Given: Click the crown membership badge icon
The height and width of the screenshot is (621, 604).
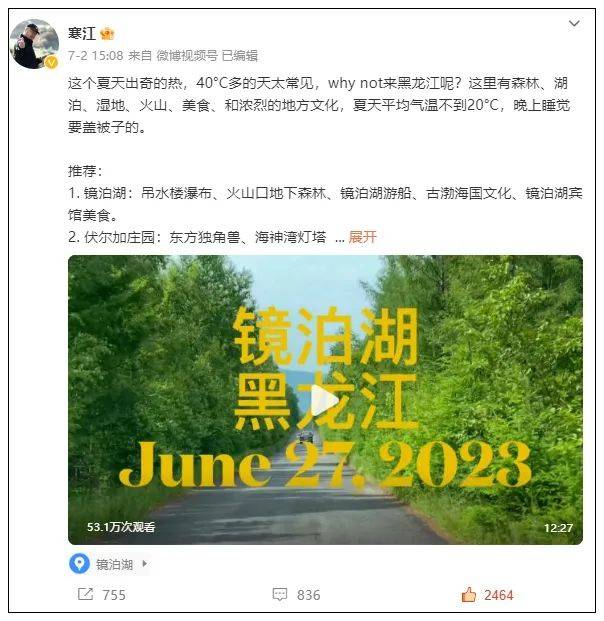Looking at the screenshot, I should pyautogui.click(x=107, y=34).
